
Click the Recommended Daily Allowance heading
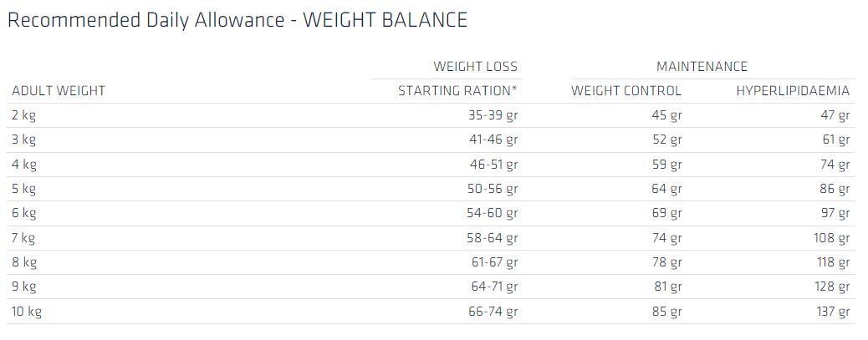(237, 20)
